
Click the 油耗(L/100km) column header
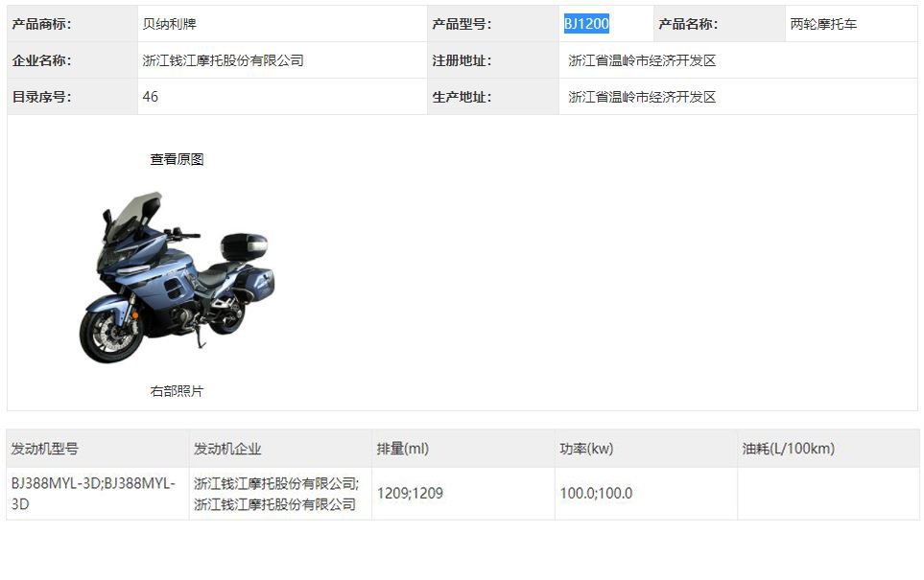(x=788, y=449)
